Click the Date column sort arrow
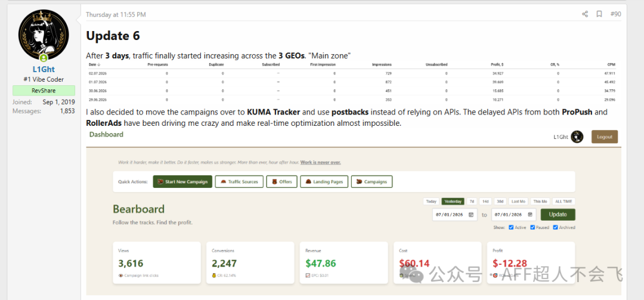This screenshot has height=300, width=644. [99, 64]
